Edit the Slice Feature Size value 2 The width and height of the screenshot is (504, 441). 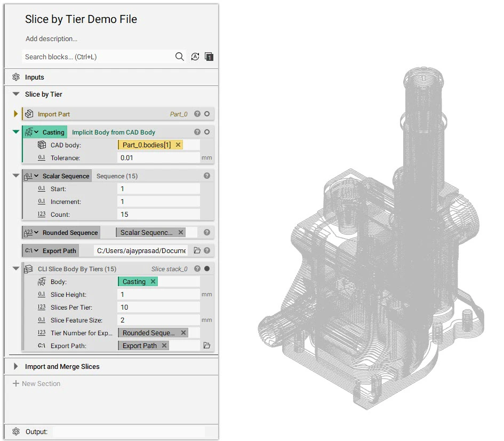(x=158, y=320)
